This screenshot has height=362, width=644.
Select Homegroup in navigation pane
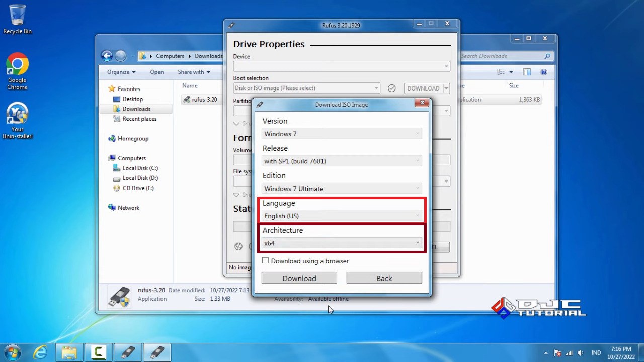click(x=133, y=138)
